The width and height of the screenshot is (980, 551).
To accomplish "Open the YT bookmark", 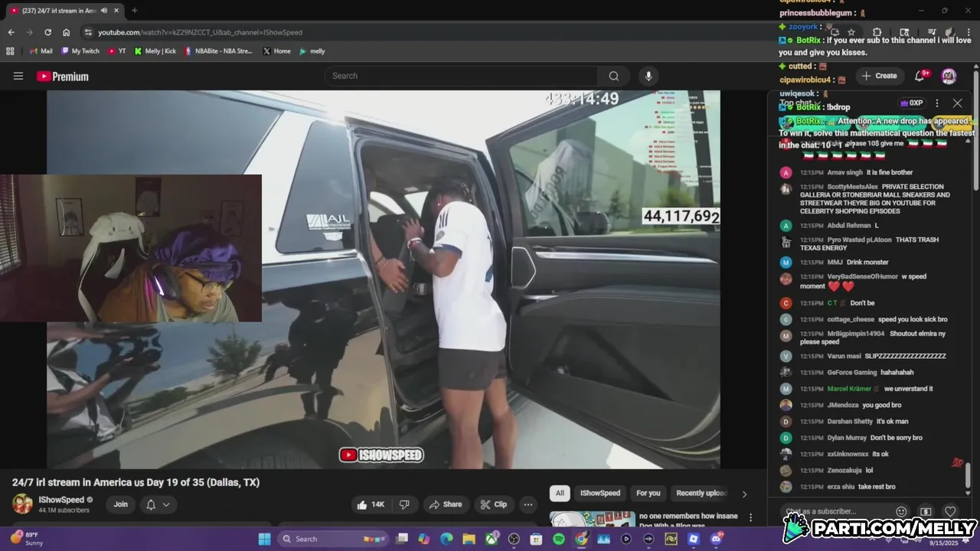I will click(x=117, y=51).
